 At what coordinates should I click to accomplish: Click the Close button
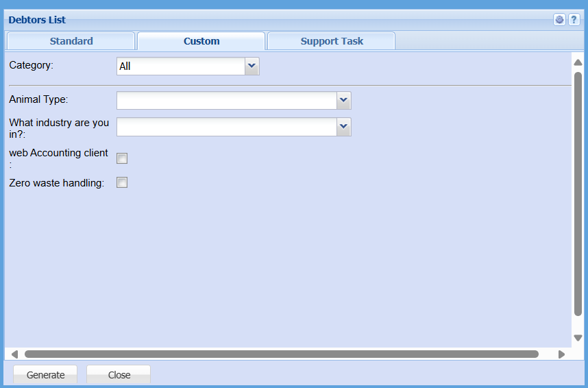(119, 374)
